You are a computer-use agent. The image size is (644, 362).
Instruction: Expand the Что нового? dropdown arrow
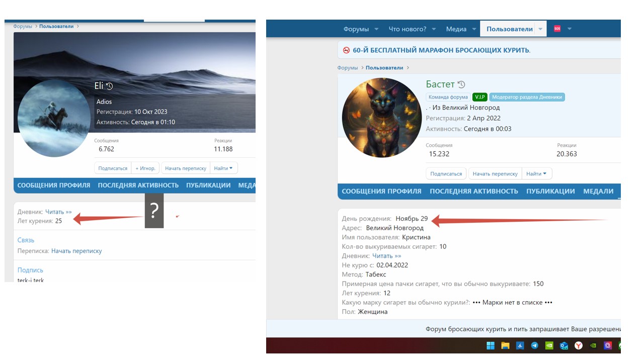pos(434,29)
